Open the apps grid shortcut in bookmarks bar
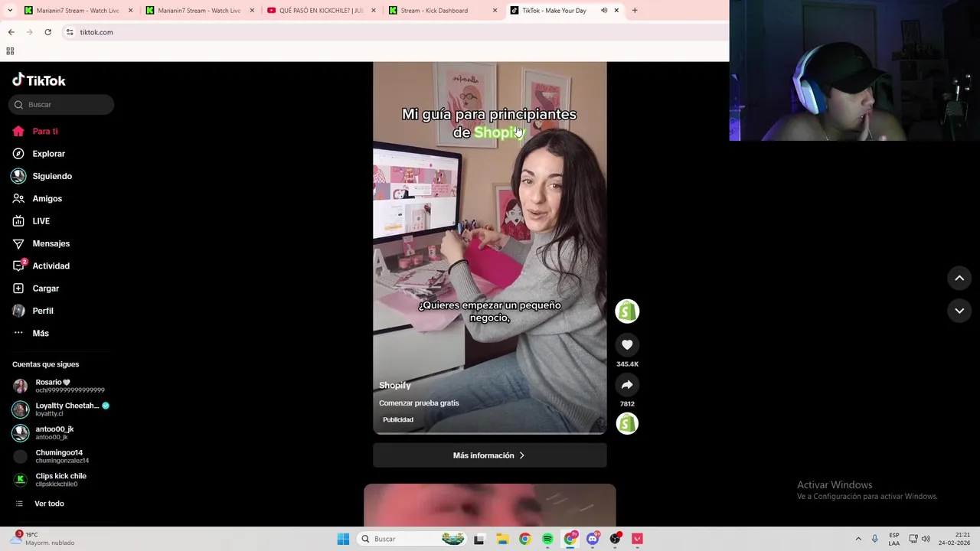Viewport: 980px width, 551px height. tap(10, 51)
